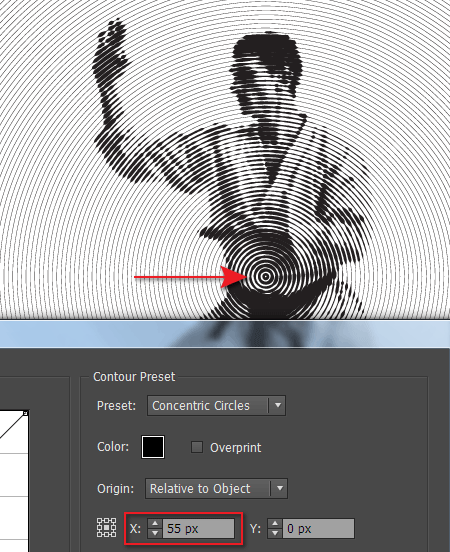Select the top-left reference grid point

pos(100,521)
